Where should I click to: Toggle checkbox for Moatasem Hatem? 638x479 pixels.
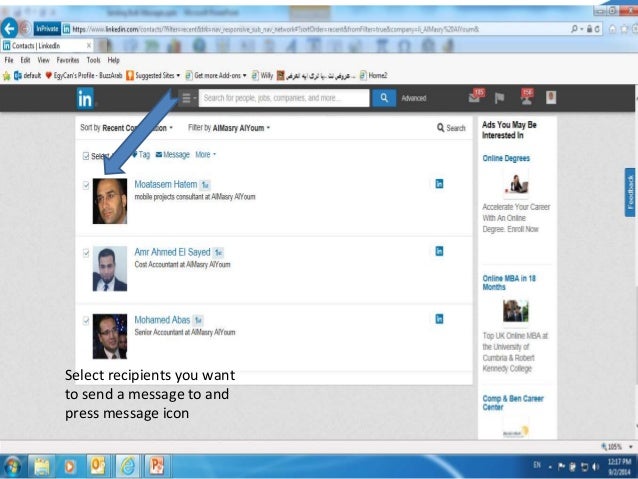pos(86,185)
